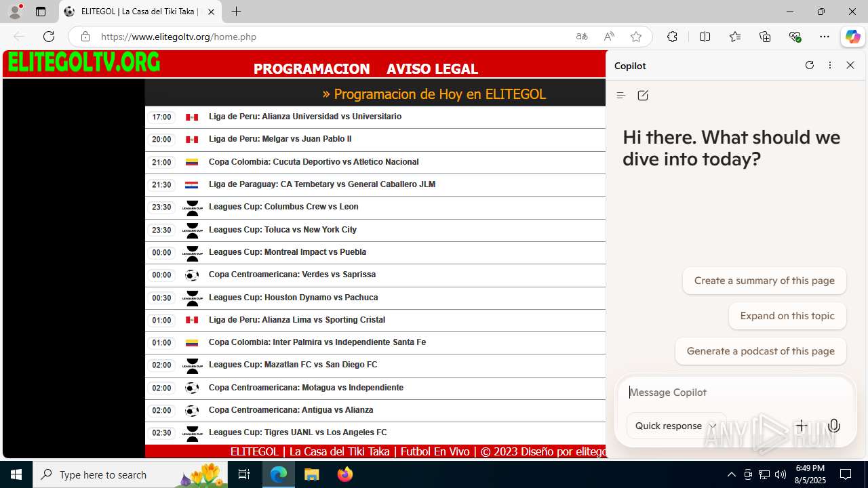Click the soccer ball icon beside Verdes match

point(192,275)
